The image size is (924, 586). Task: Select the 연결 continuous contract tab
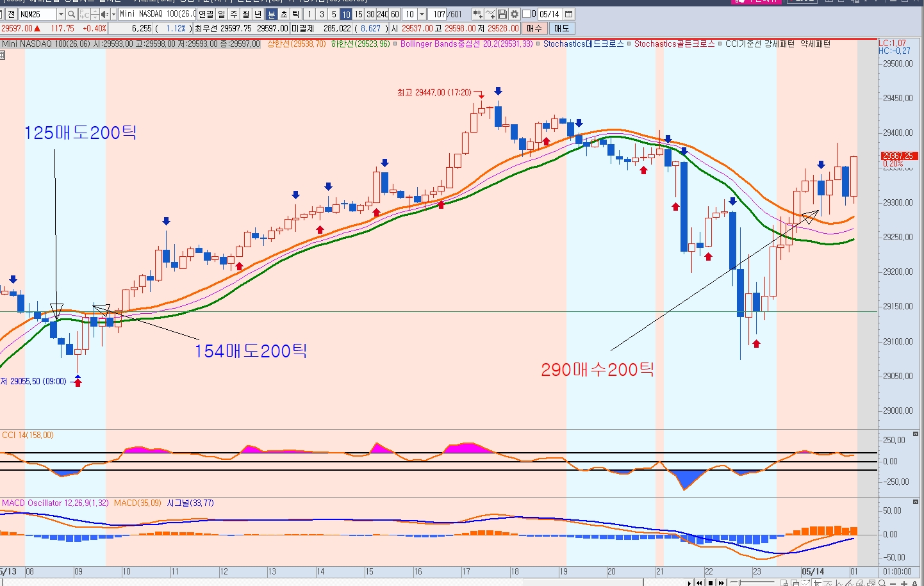(206, 14)
